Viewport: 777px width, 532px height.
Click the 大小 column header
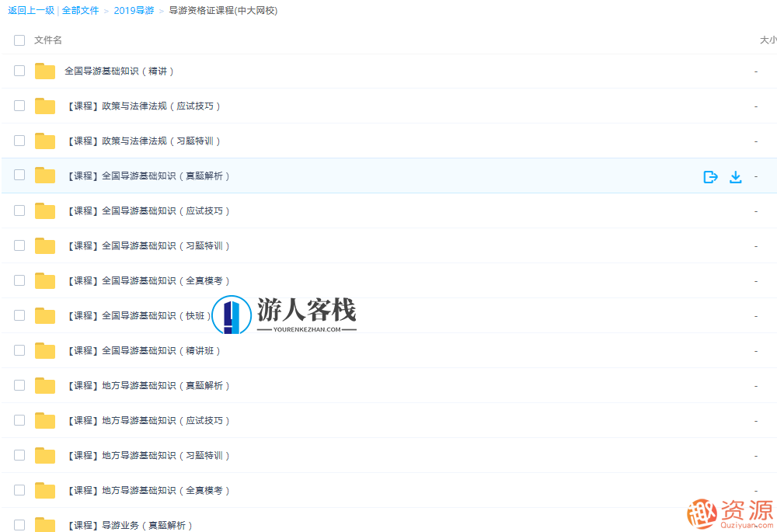tap(768, 40)
